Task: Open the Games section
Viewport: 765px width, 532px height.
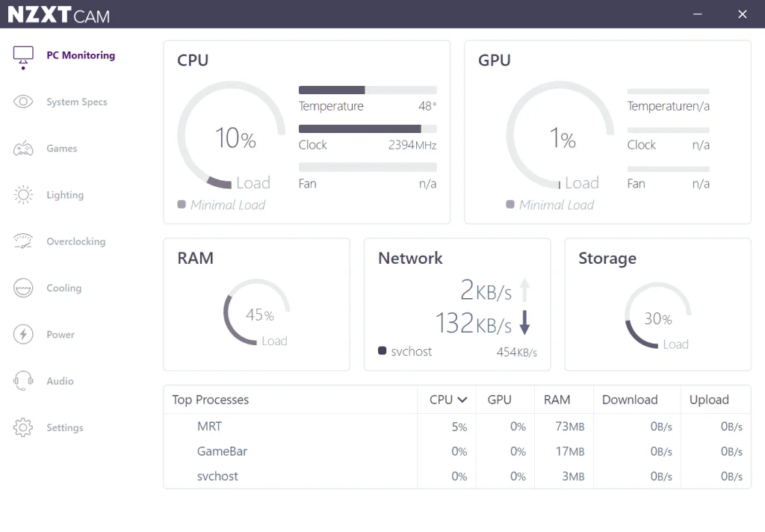Action: click(23, 148)
